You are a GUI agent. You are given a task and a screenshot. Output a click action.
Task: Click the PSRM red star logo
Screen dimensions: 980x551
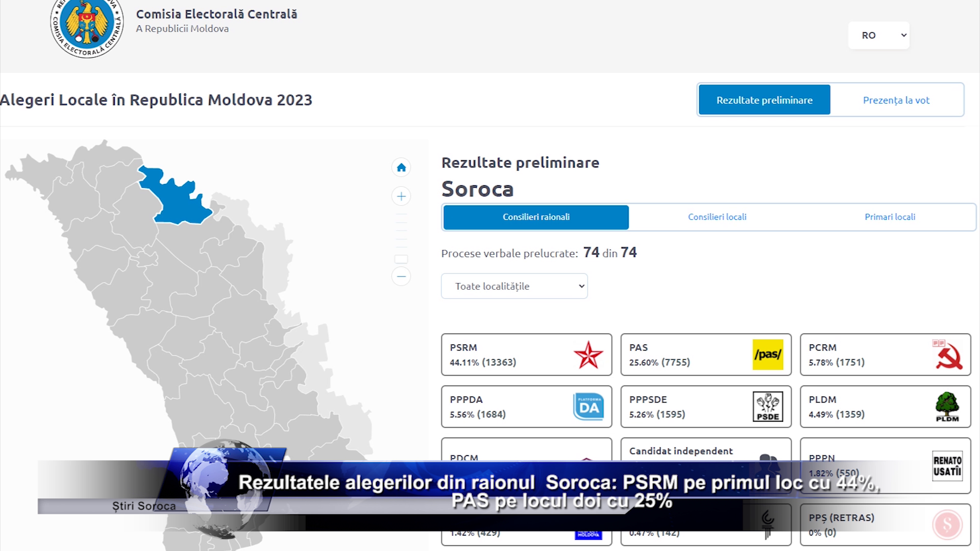(588, 355)
